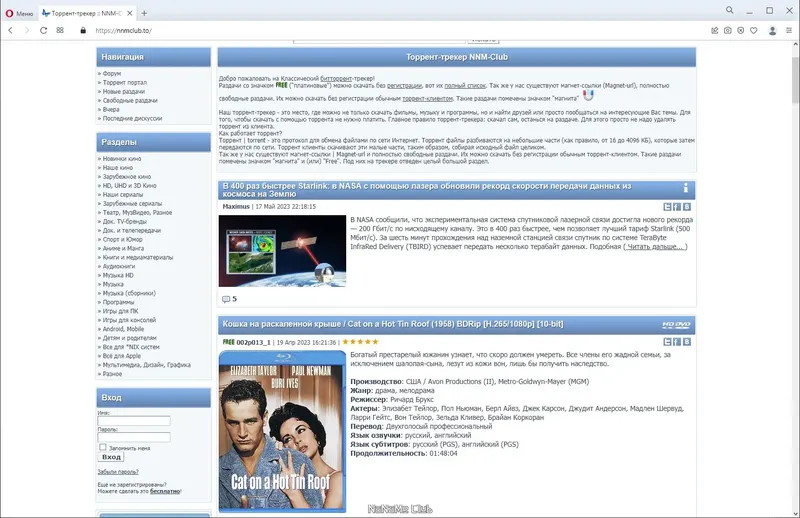Go to Новые раздачи

coord(123,91)
